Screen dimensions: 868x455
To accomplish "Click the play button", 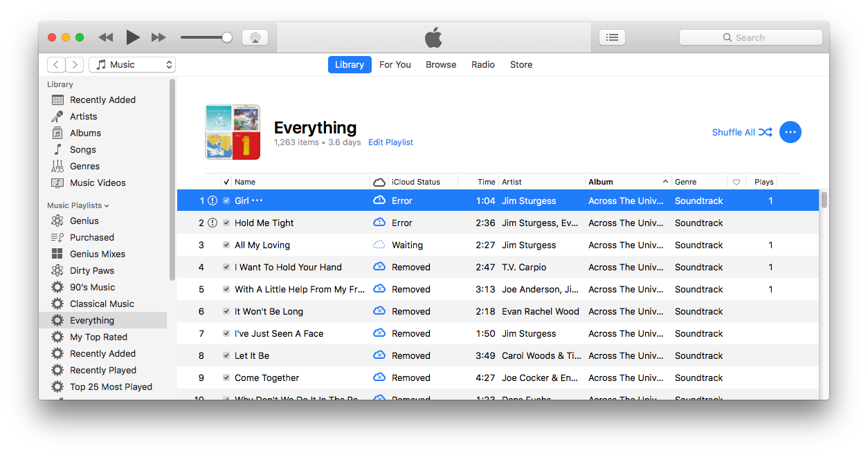I will pyautogui.click(x=133, y=37).
